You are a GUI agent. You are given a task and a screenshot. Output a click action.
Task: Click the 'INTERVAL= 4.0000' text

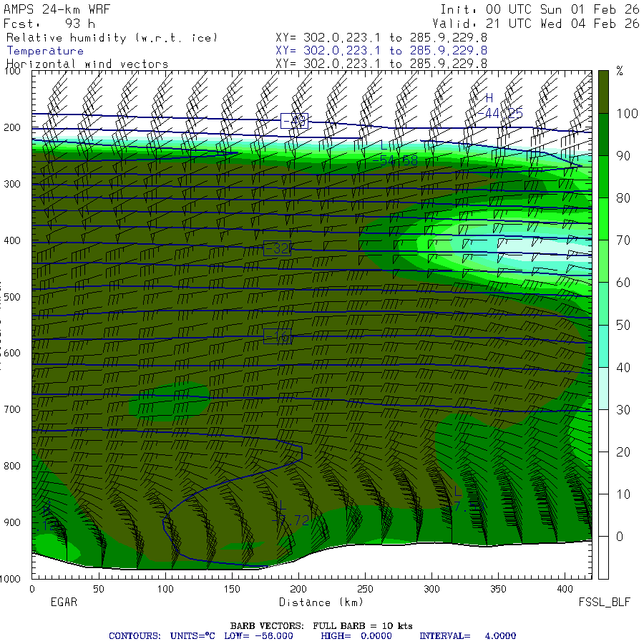click(468, 636)
